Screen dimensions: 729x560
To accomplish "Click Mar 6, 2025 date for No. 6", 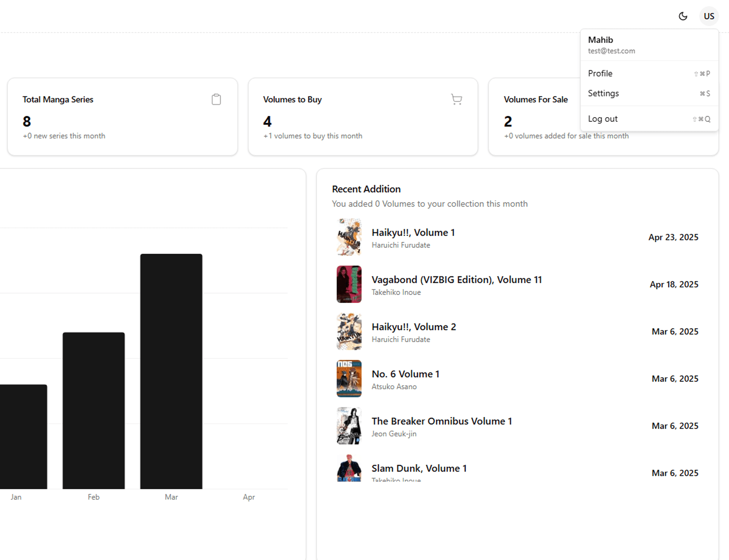I will 675,379.
